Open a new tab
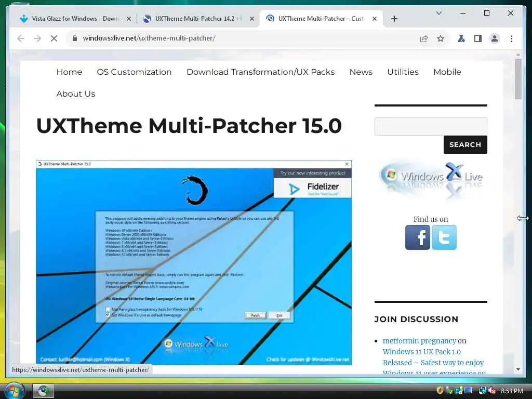Viewport: 532px width, 399px height. 394,19
